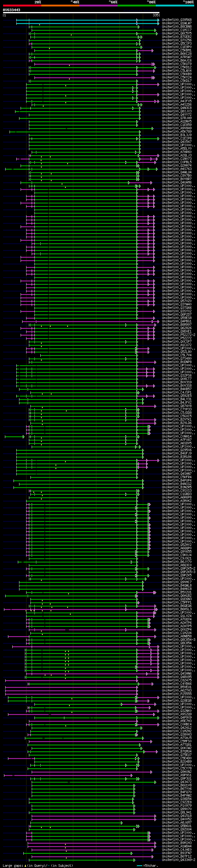
Task: Select the UniRef100_Q4N3C8 entry
Action: coord(177,108)
